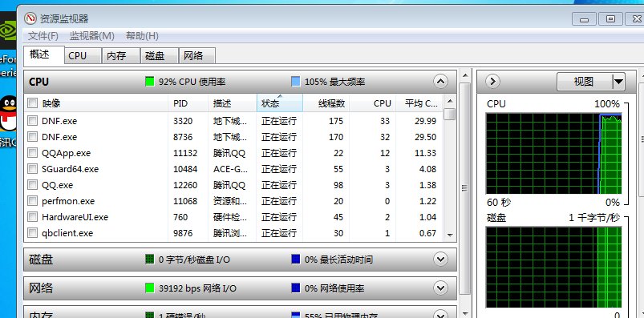
Task: Click process list scrollbar down arrow
Action: click(x=450, y=235)
